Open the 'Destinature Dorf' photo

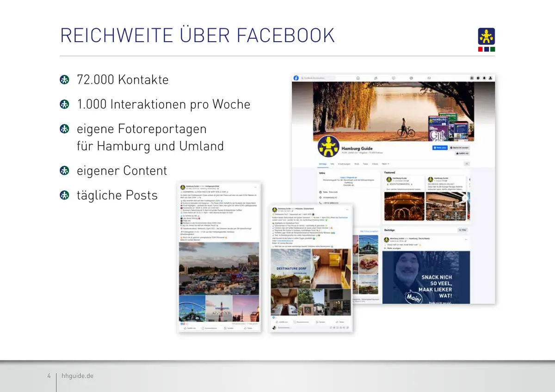click(x=291, y=268)
